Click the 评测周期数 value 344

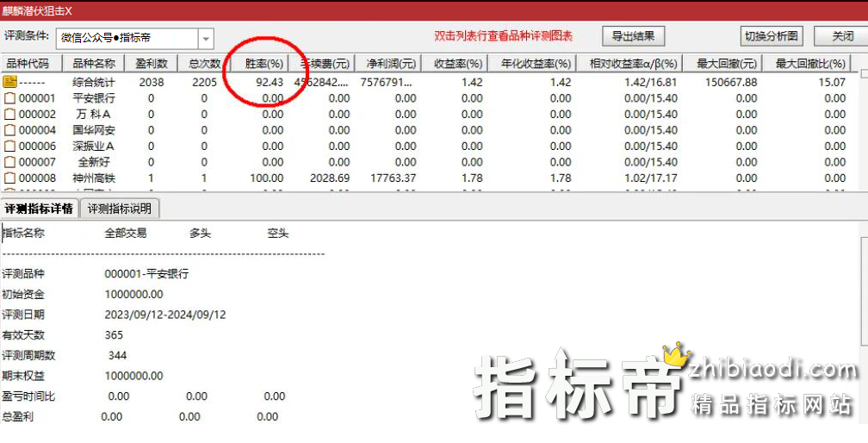point(117,355)
